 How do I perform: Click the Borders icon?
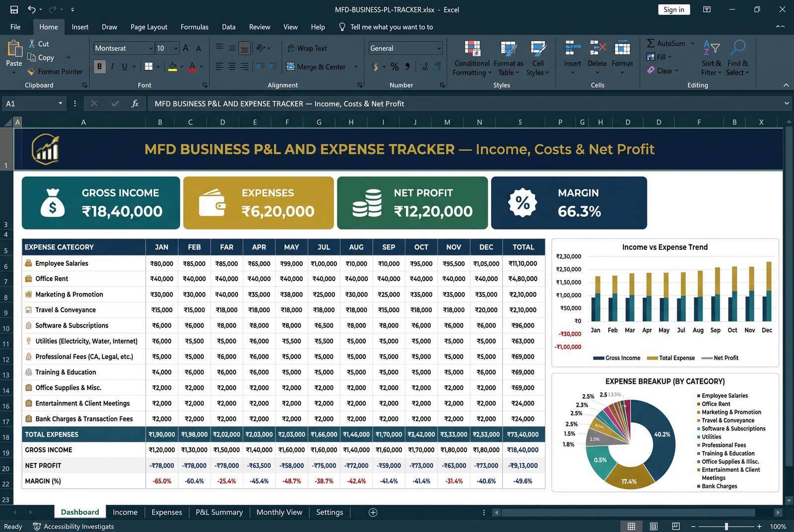click(149, 66)
